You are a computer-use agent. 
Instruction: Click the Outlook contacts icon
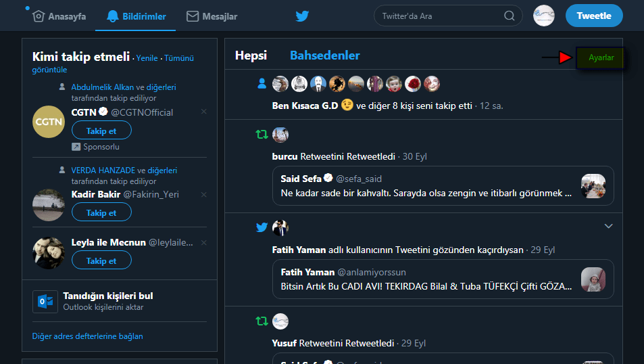(x=45, y=302)
